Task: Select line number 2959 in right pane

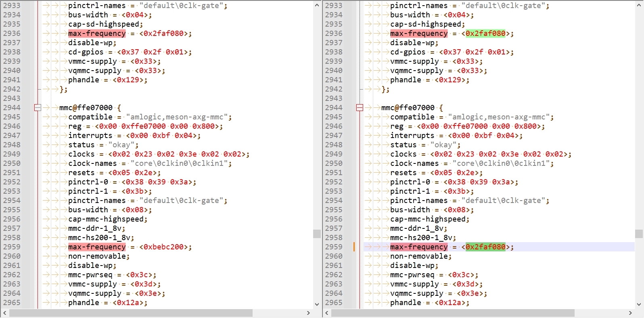Action: 334,247
